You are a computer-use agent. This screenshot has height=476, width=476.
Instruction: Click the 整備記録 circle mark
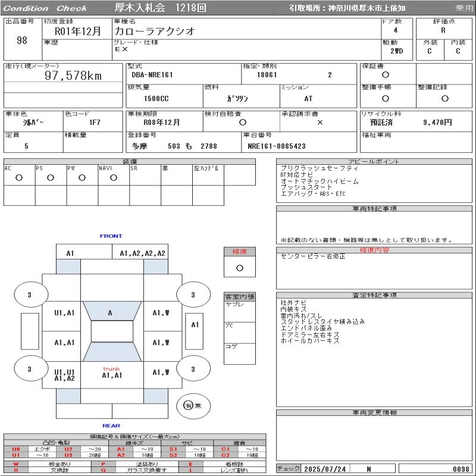click(x=444, y=98)
